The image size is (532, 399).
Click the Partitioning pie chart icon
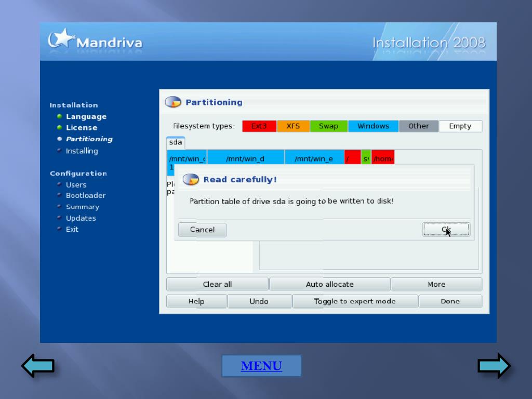tap(173, 102)
